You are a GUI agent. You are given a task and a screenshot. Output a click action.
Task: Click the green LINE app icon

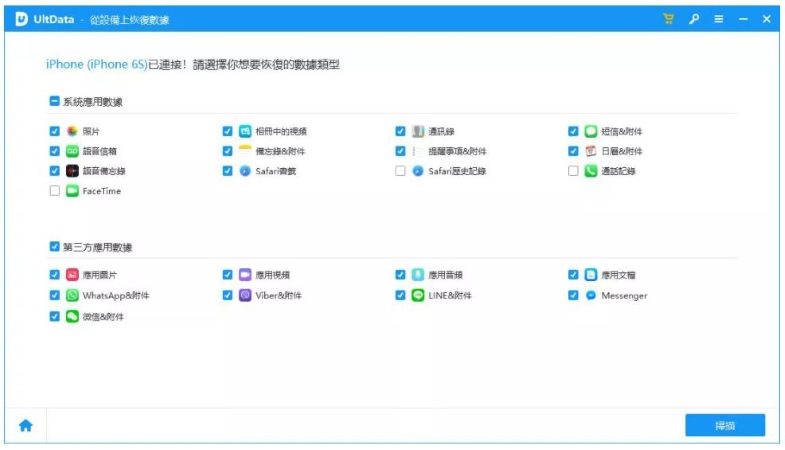[x=418, y=296]
